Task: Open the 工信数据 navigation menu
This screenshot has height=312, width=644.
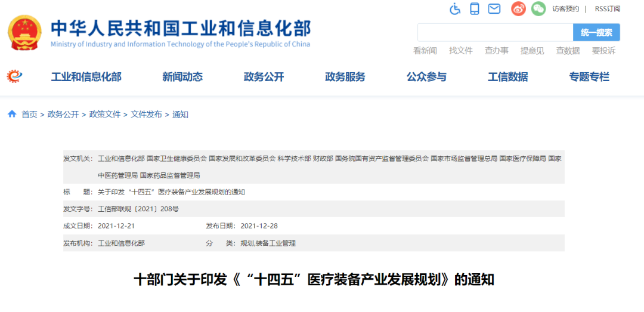Action: tap(507, 77)
